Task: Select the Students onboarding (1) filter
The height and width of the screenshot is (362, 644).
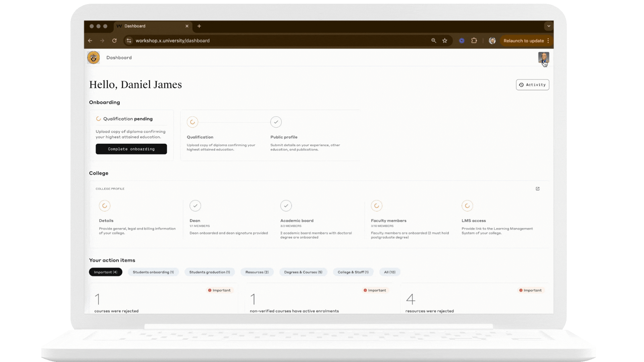Action: [x=153, y=272]
